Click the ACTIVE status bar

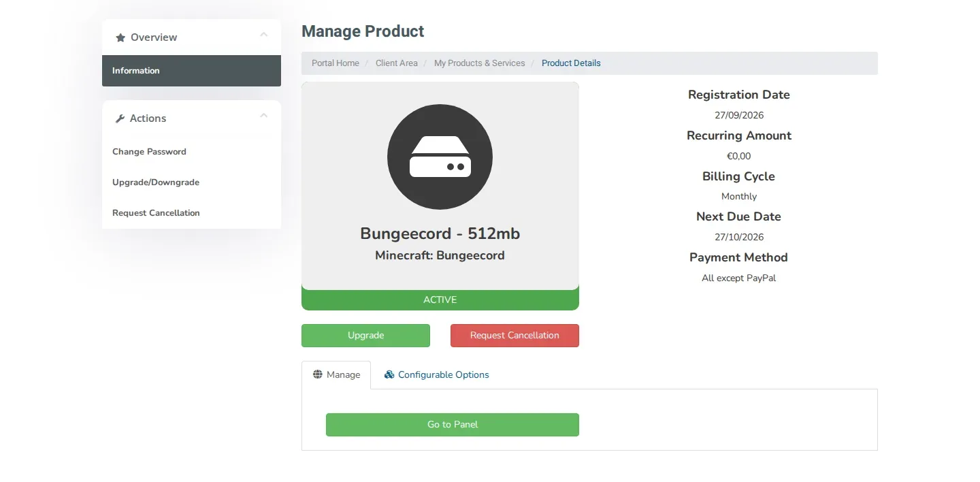coord(440,300)
